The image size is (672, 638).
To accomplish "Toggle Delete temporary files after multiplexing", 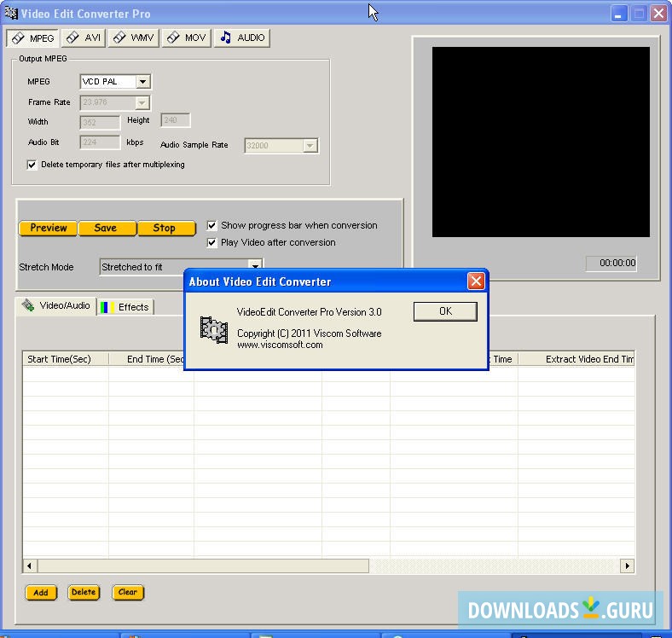I will coord(32,165).
